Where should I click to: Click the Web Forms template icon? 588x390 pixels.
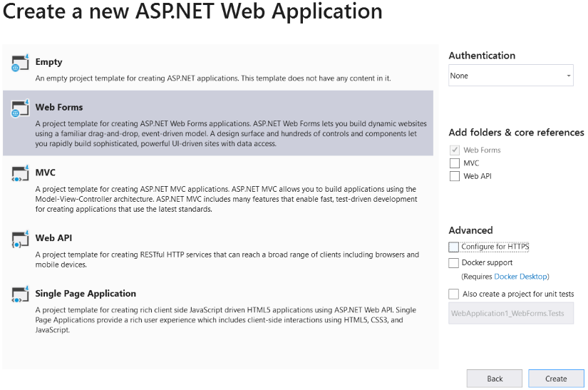coord(20,108)
